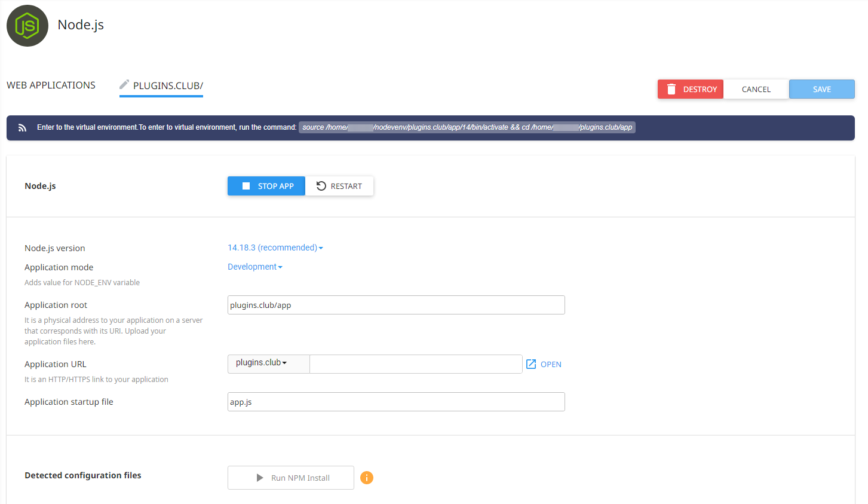This screenshot has height=504, width=868.
Task: Click 'It is an HTTP/HTTPS link' hint text
Action: click(96, 379)
